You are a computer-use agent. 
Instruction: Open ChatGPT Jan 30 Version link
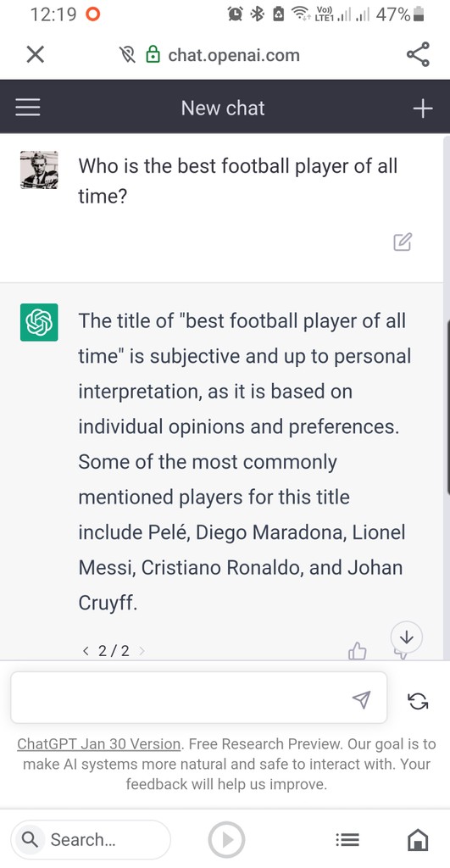pyautogui.click(x=99, y=744)
